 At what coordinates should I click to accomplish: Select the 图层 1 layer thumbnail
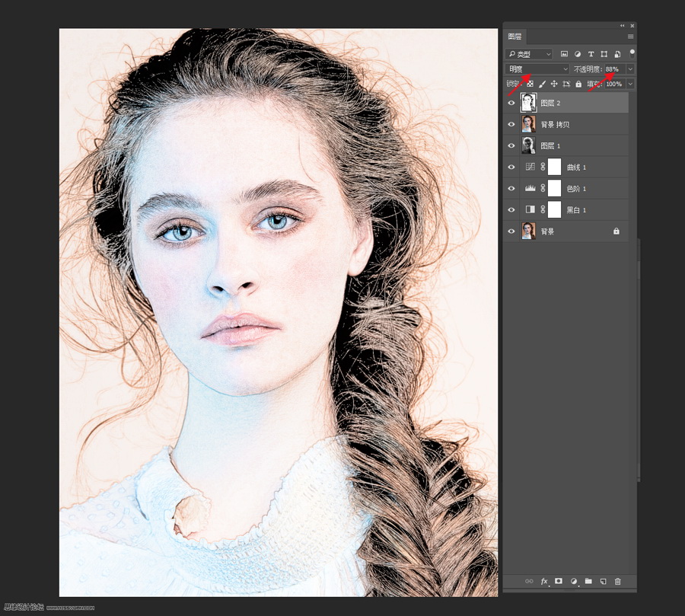[529, 145]
